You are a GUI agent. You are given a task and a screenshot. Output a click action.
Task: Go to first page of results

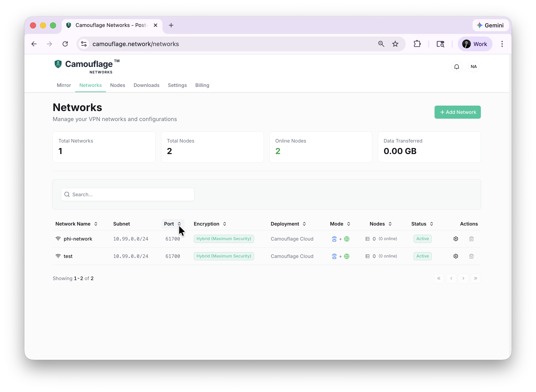point(438,278)
